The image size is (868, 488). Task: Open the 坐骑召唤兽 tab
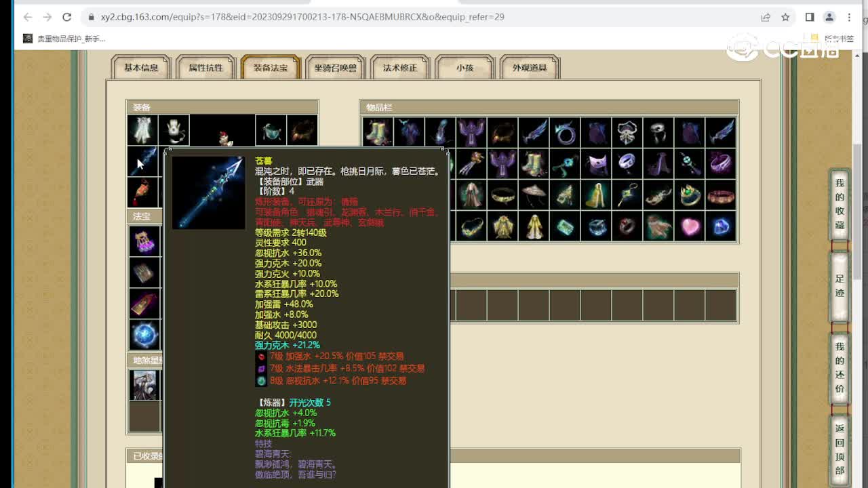[x=335, y=68]
